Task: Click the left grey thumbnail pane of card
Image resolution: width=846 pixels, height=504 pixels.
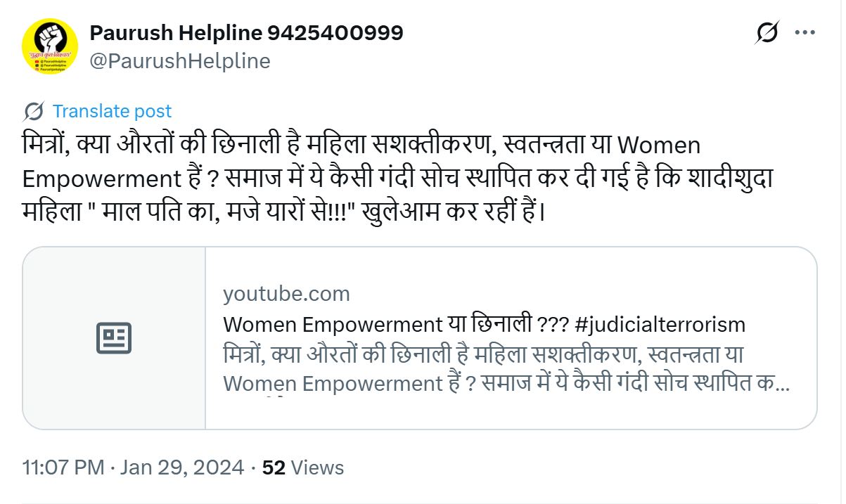Action: 114,338
